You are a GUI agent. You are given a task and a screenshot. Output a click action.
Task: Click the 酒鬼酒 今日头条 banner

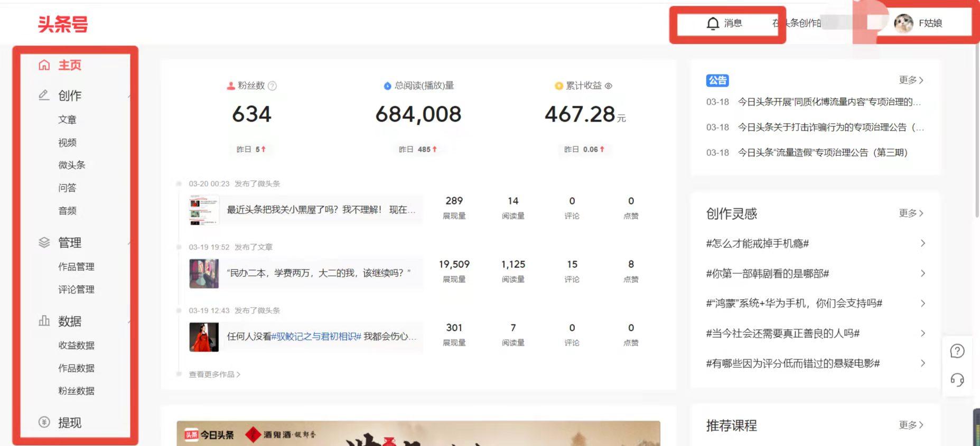point(418,433)
